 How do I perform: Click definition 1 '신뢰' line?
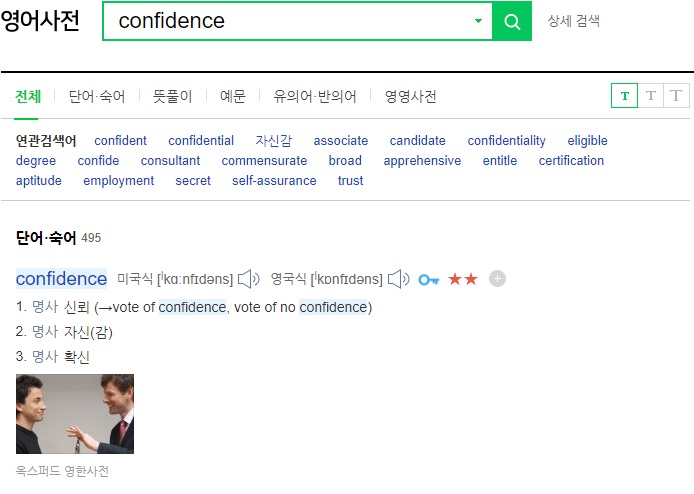pyautogui.click(x=194, y=307)
